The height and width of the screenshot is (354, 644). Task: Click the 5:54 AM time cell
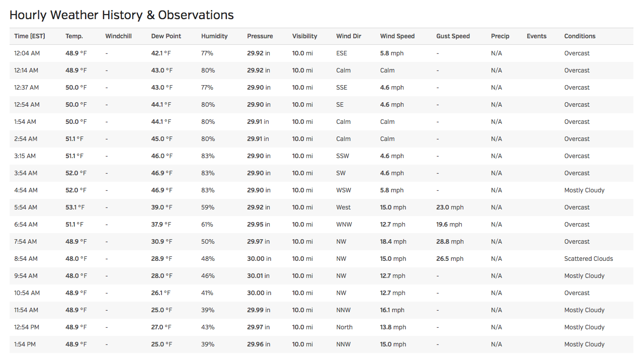tap(26, 207)
